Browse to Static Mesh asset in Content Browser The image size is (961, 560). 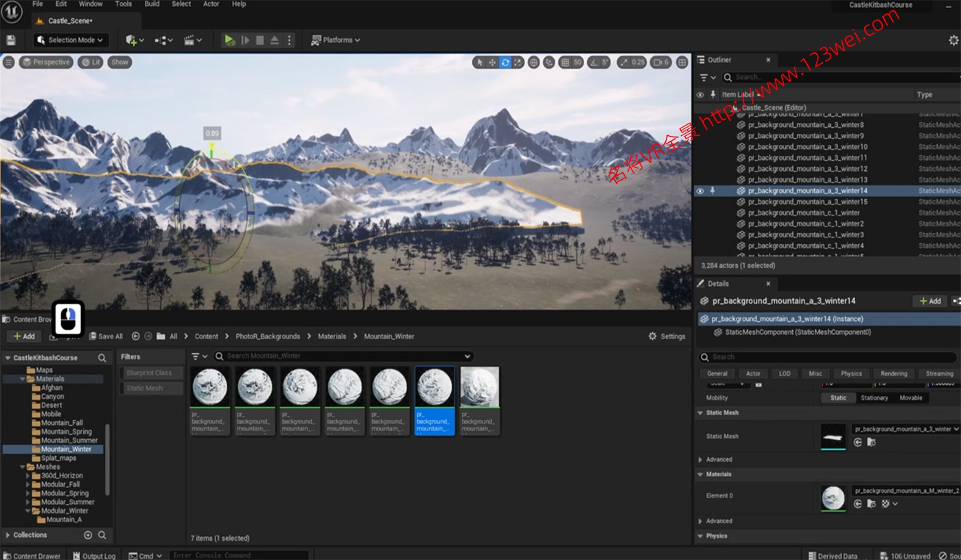pyautogui.click(x=871, y=443)
